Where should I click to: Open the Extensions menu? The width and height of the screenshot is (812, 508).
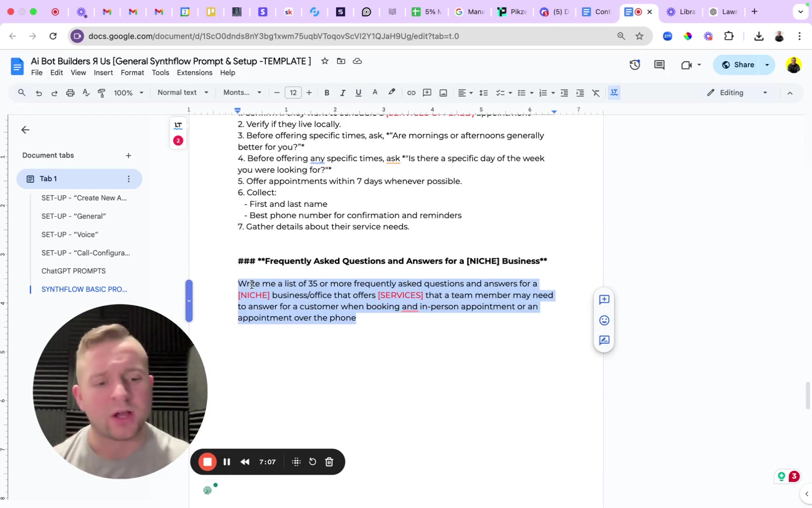(195, 73)
